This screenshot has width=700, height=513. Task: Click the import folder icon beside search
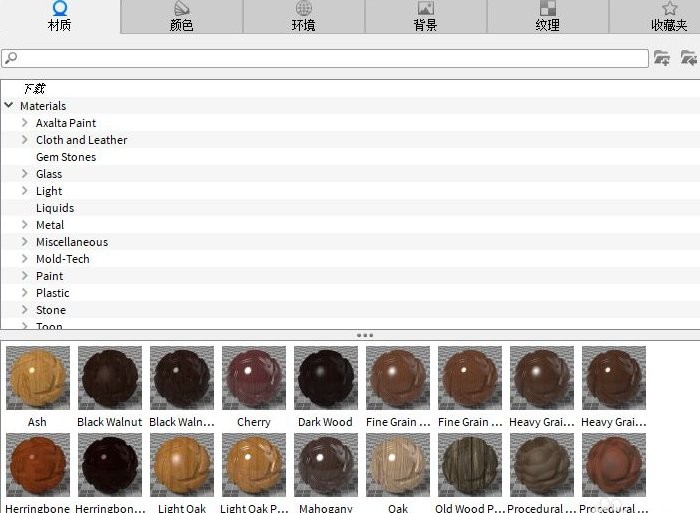(688, 58)
